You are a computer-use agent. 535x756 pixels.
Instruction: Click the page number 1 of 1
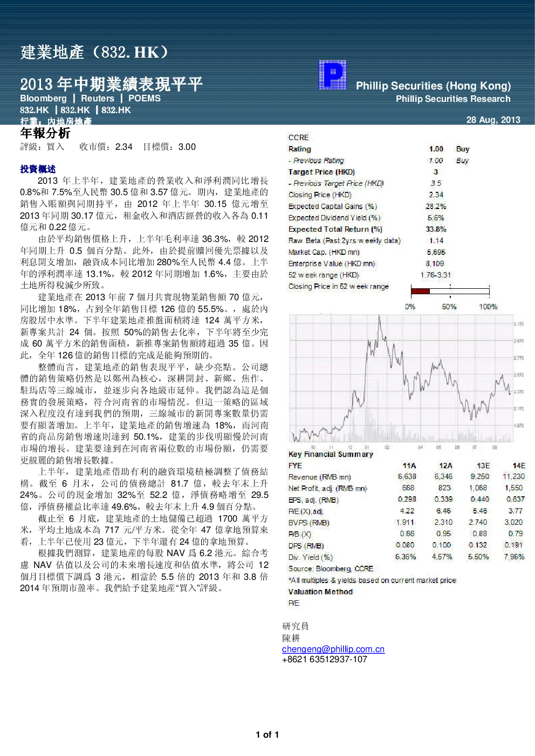pyautogui.click(x=267, y=734)
